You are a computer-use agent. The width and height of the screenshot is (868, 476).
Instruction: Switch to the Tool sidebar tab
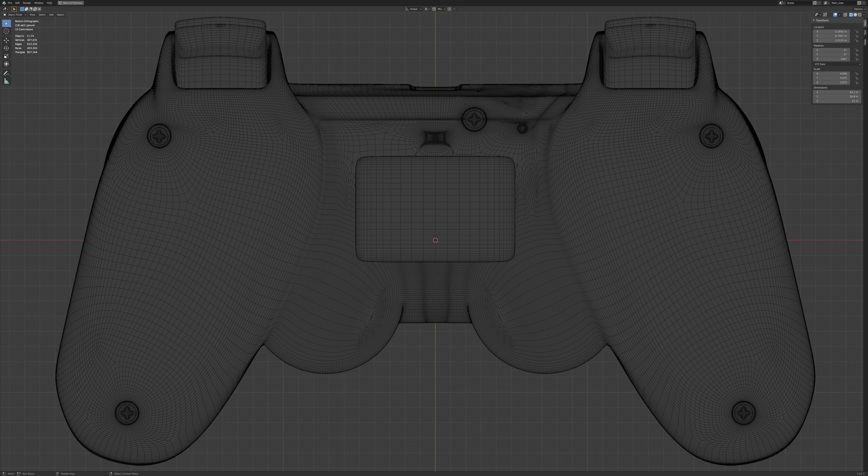865,32
